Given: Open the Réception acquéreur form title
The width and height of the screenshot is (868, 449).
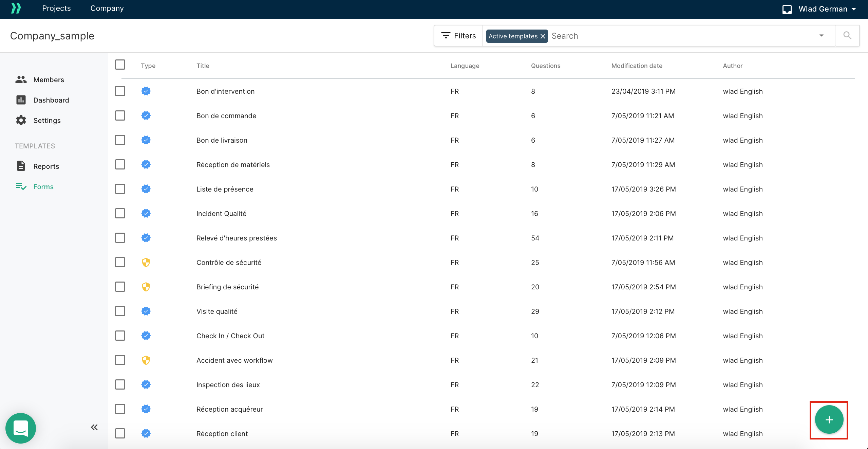Looking at the screenshot, I should [x=230, y=409].
